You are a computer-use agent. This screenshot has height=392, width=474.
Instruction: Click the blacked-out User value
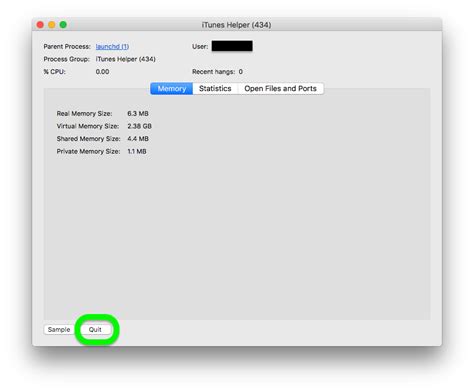(232, 46)
